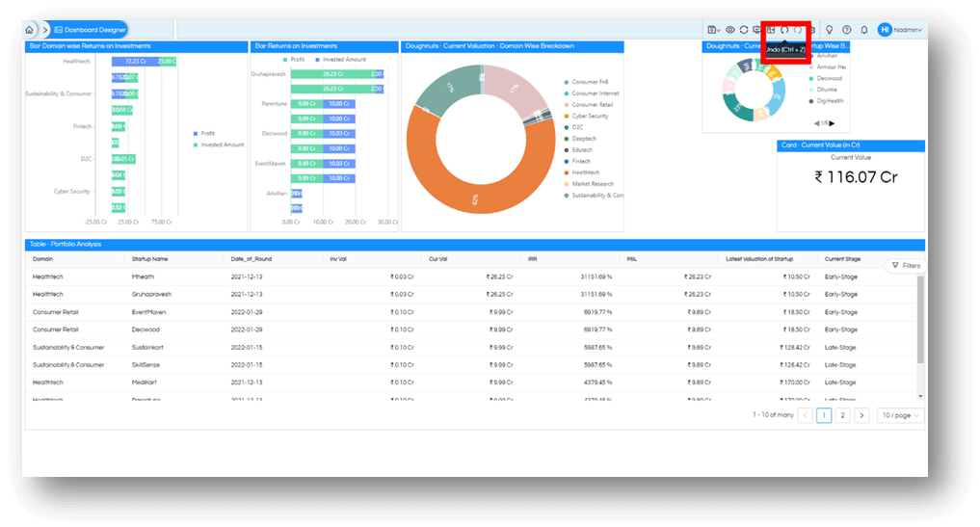The height and width of the screenshot is (527, 980).
Task: Toggle Market Research legend entry
Action: point(589,184)
